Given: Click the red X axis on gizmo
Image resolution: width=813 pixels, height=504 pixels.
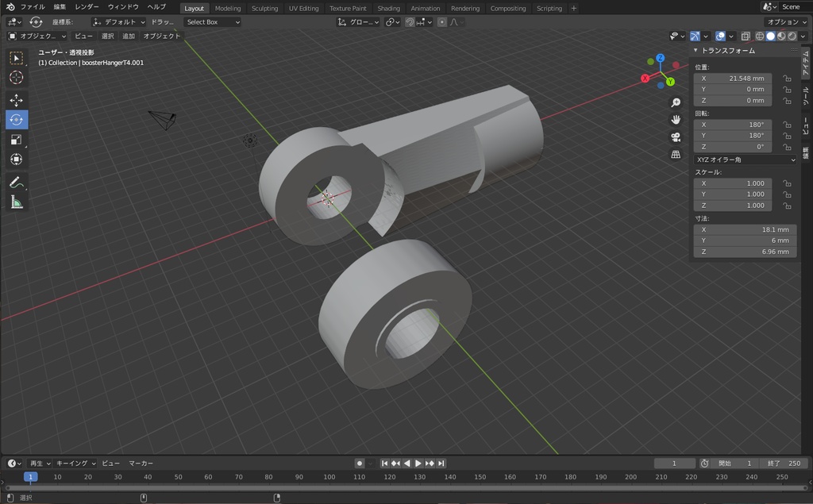Looking at the screenshot, I should [x=645, y=79].
